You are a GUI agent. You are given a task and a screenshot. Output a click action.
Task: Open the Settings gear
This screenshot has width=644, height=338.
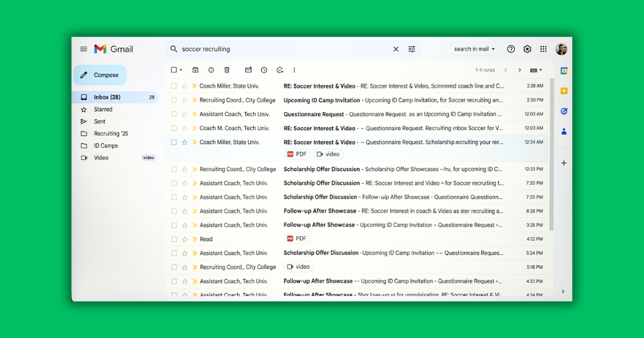point(527,49)
